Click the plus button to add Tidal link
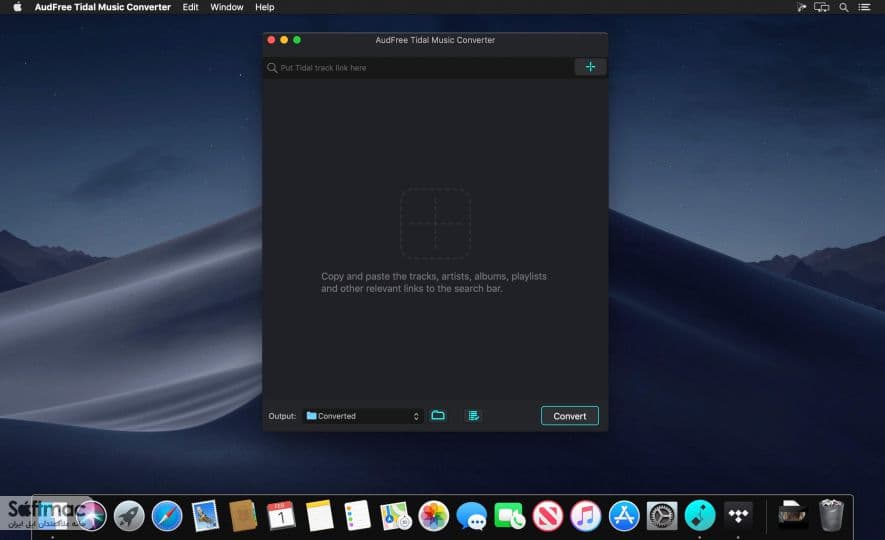This screenshot has height=540, width=885. 590,67
